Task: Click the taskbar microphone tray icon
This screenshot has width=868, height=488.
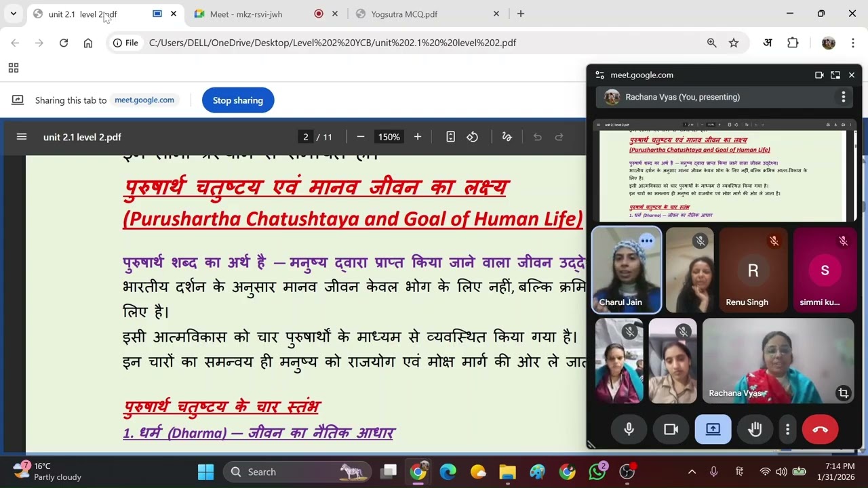Action: [x=713, y=472]
